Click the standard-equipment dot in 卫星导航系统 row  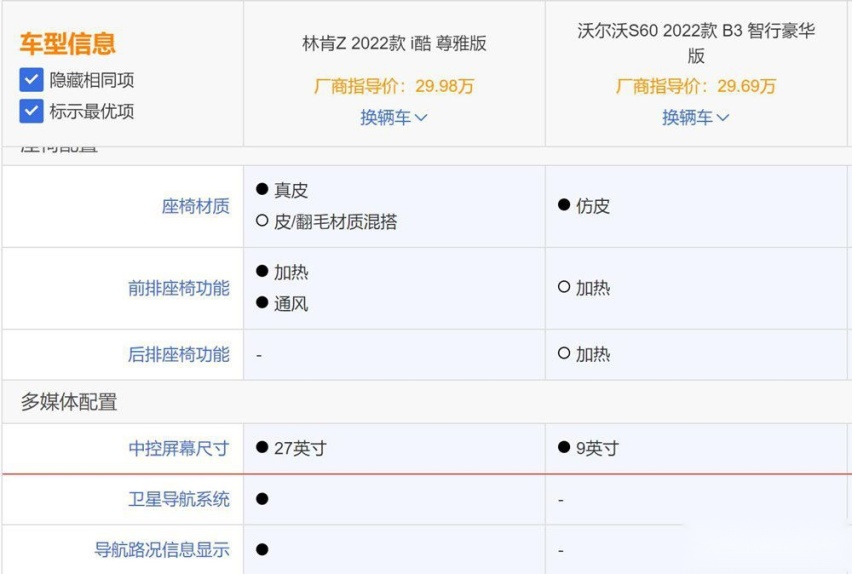click(x=262, y=498)
